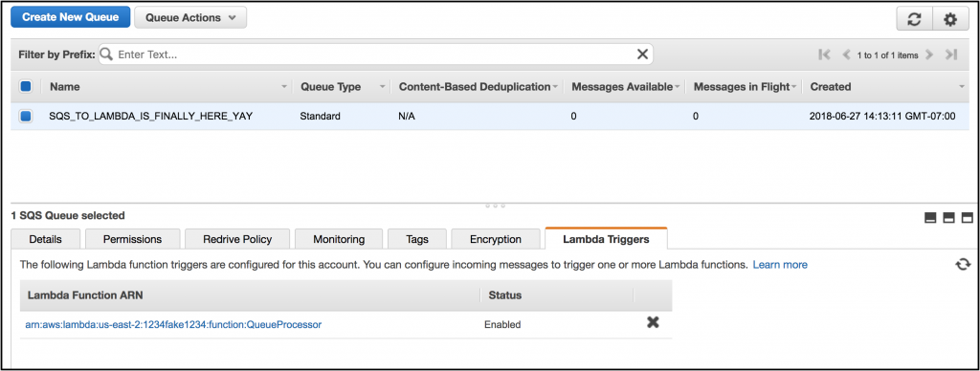Set details pane to half height

pyautogui.click(x=948, y=217)
